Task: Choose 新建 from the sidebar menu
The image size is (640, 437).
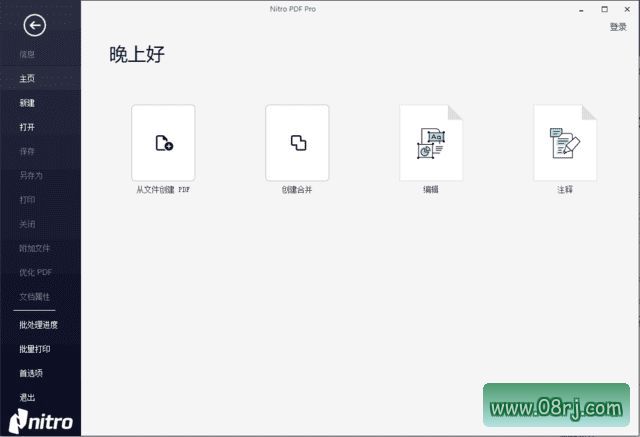Action: pyautogui.click(x=27, y=103)
